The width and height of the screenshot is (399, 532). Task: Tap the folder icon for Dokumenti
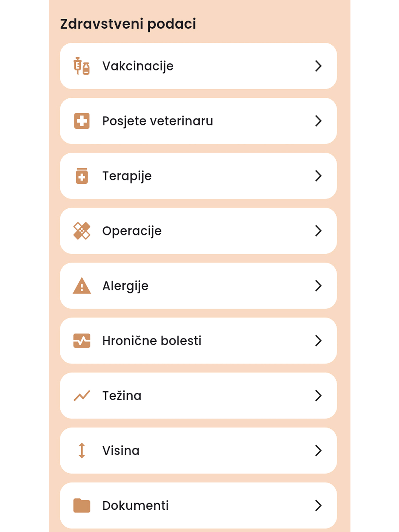click(82, 505)
